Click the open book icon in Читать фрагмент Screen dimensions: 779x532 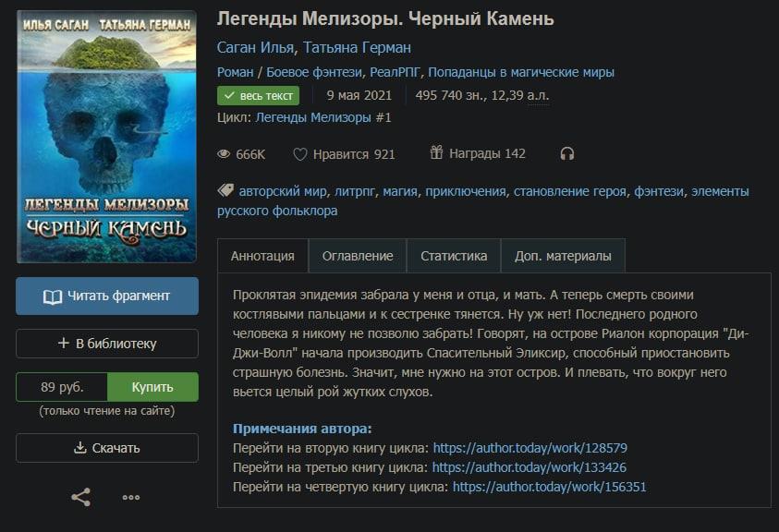pos(52,296)
